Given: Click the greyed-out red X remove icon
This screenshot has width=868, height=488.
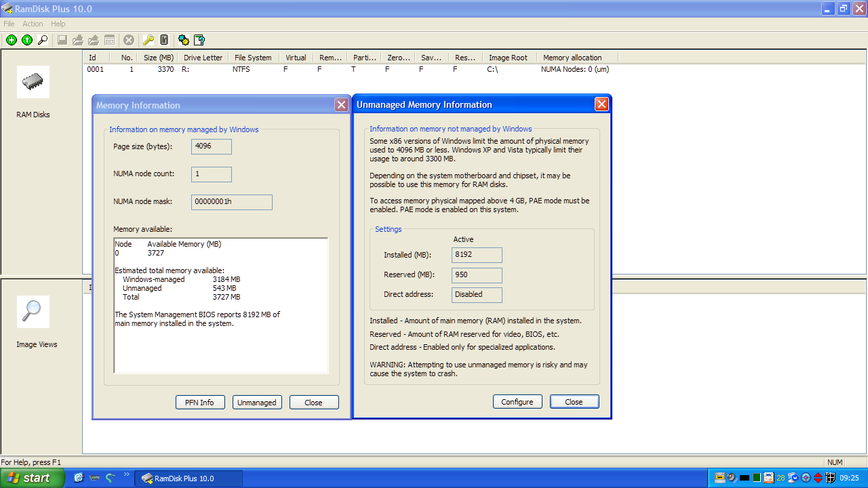Looking at the screenshot, I should (129, 40).
